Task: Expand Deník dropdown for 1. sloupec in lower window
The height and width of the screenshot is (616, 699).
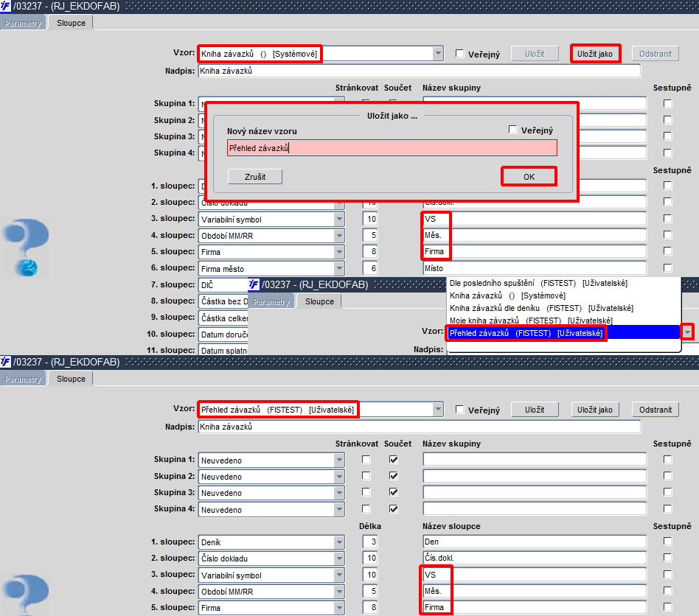Action: point(339,542)
